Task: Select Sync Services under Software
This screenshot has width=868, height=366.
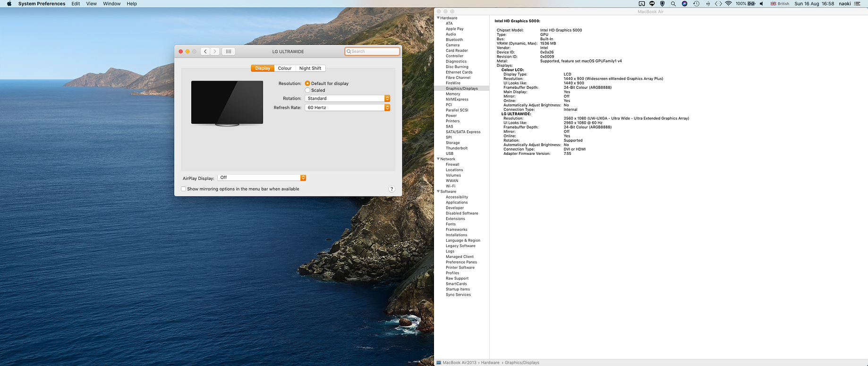Action: pos(458,295)
